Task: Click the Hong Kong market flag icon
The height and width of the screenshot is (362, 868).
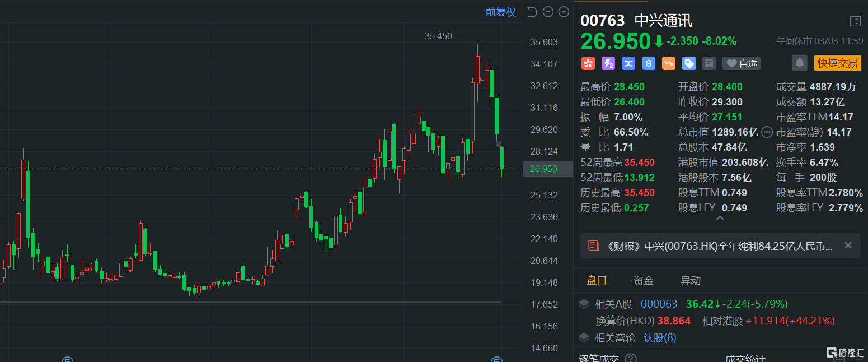Action: coord(588,63)
